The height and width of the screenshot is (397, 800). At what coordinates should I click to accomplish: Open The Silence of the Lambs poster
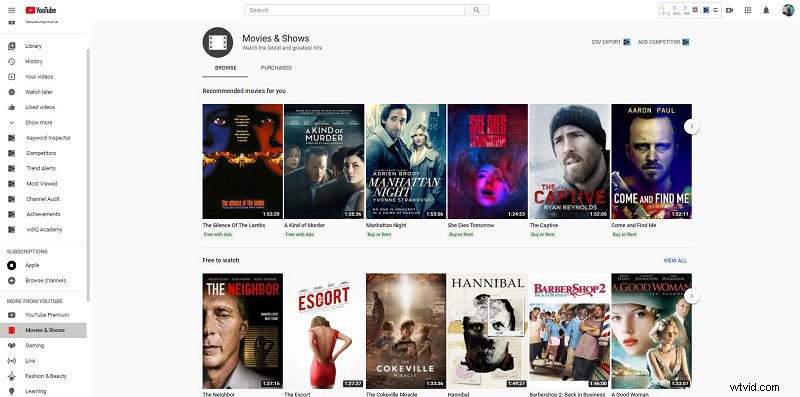(x=243, y=161)
